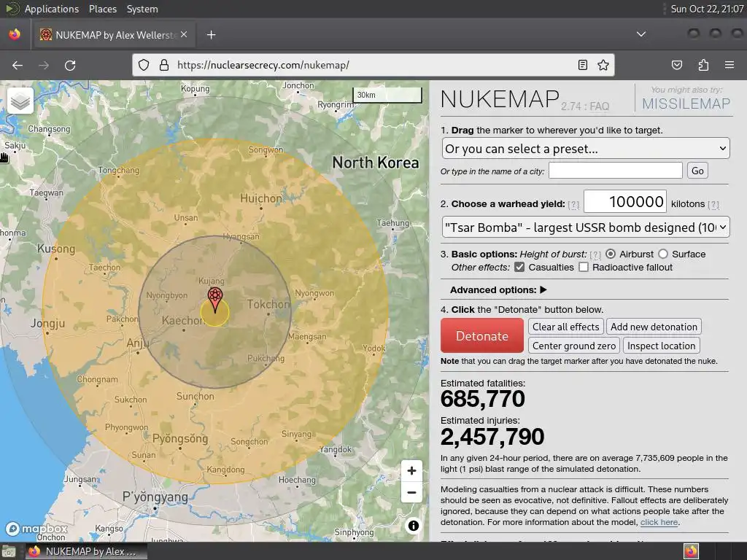Reload the page using the refresh icon

coord(70,65)
